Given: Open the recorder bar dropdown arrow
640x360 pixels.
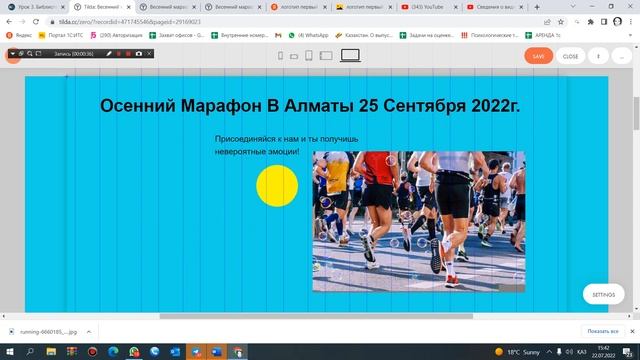Looking at the screenshot, I should 13,53.
